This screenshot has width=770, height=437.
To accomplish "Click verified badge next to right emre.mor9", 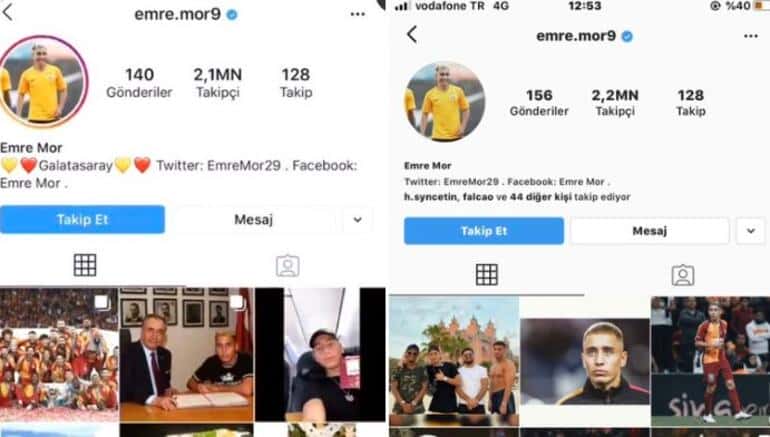I will [x=627, y=36].
